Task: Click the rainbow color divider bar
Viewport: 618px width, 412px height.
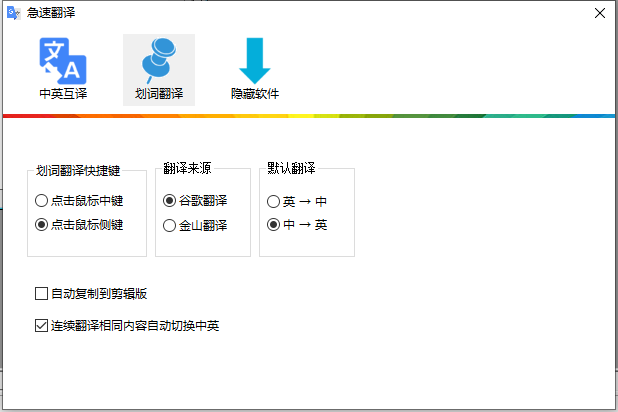Action: tap(309, 116)
